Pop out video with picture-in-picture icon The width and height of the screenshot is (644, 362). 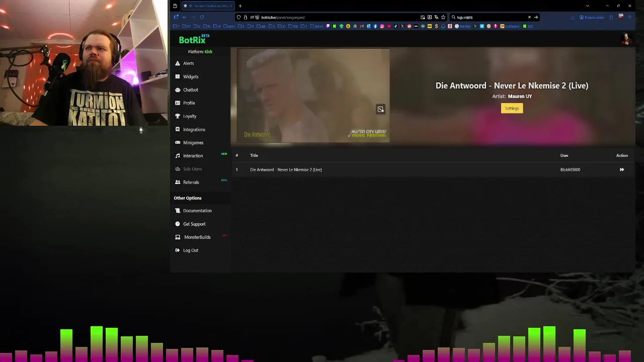point(381,109)
